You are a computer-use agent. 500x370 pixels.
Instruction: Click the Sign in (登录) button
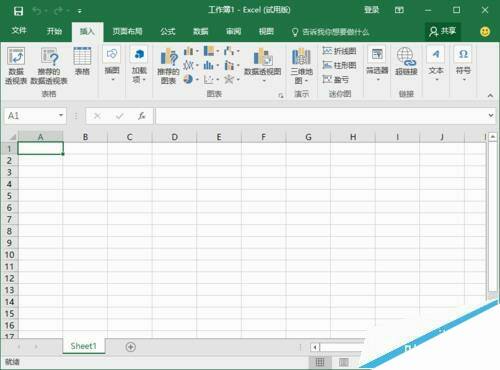pos(371,10)
